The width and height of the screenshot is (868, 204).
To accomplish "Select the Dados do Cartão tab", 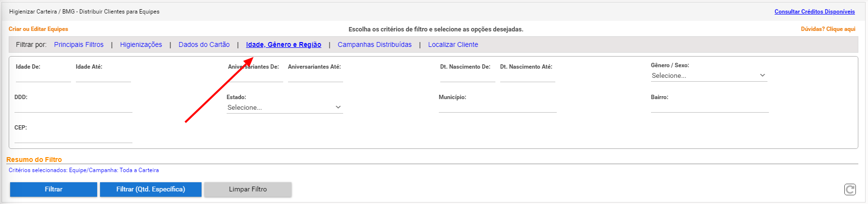I will (x=204, y=44).
